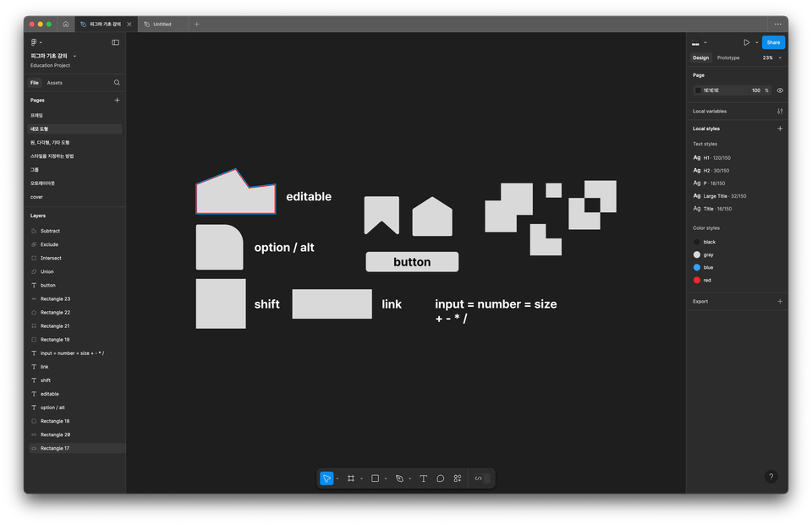Click the help question mark button
Image resolution: width=812 pixels, height=525 pixels.
click(771, 477)
